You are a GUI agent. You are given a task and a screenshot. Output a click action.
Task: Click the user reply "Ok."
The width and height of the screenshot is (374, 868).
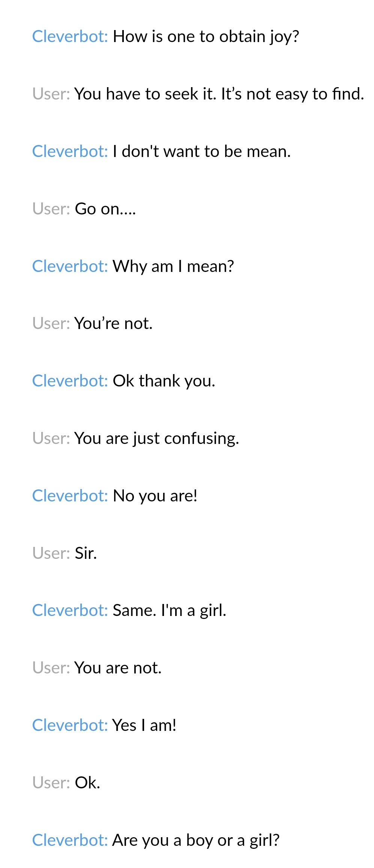87,783
